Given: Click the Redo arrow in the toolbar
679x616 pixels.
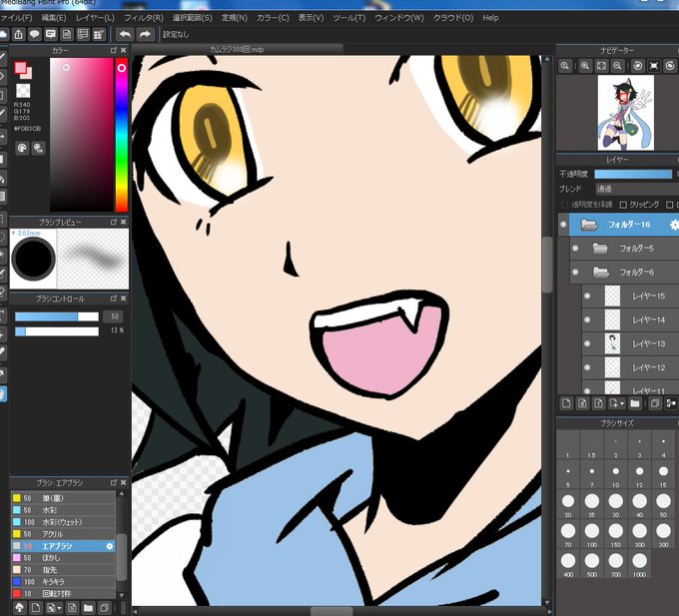Looking at the screenshot, I should click(146, 34).
